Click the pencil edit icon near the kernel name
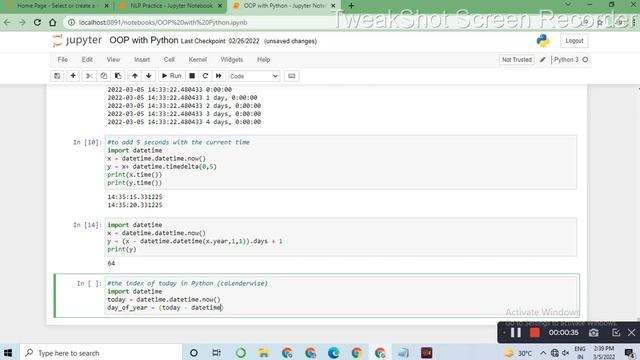 (x=542, y=60)
